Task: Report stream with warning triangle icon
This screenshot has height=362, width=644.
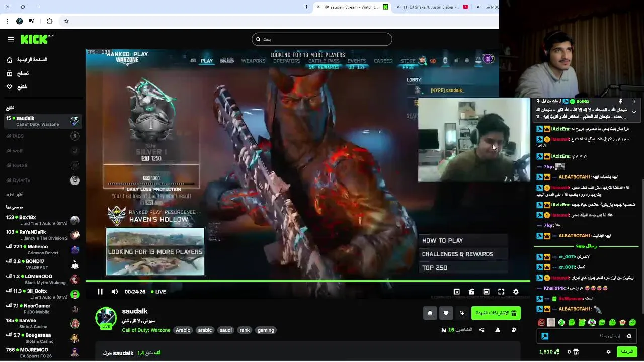Action: (498, 330)
